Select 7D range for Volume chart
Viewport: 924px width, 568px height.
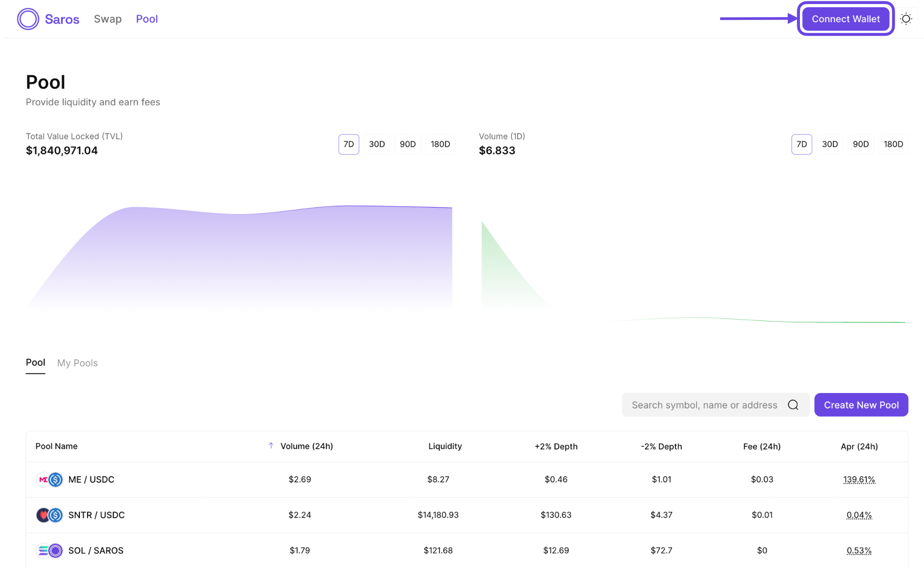801,144
